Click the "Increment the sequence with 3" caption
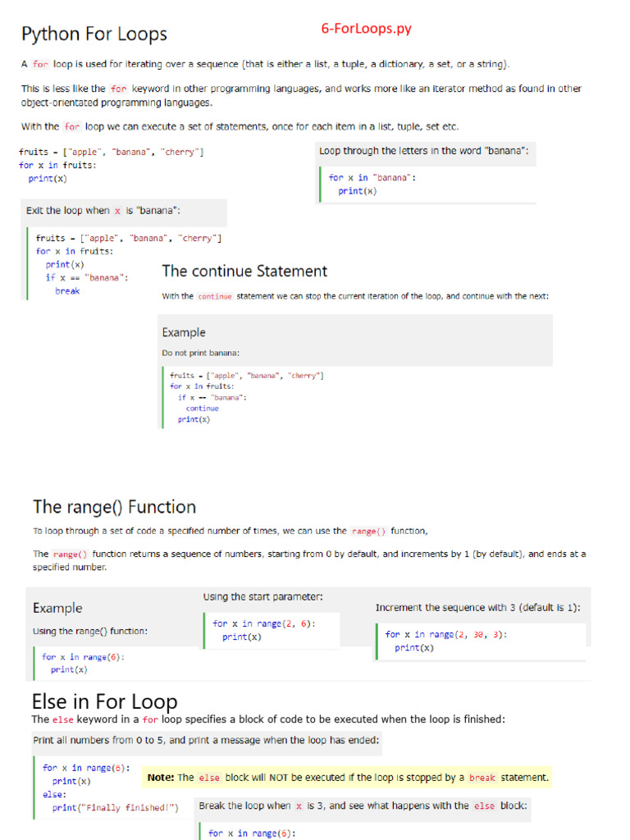 pos(477,608)
